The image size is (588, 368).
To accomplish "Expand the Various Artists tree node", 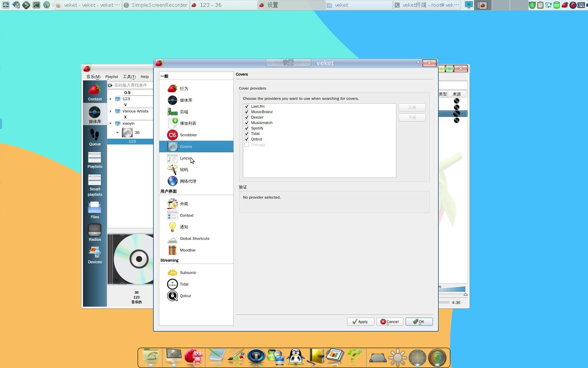I will (x=111, y=111).
